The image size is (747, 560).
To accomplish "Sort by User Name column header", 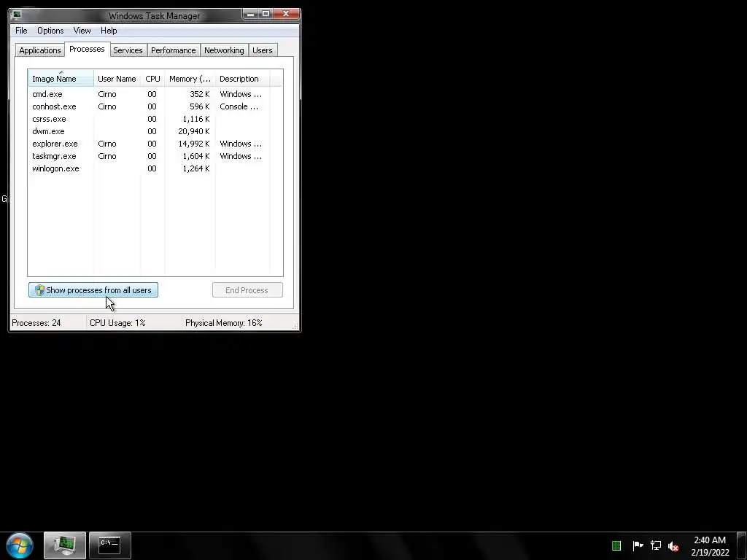I will (117, 79).
